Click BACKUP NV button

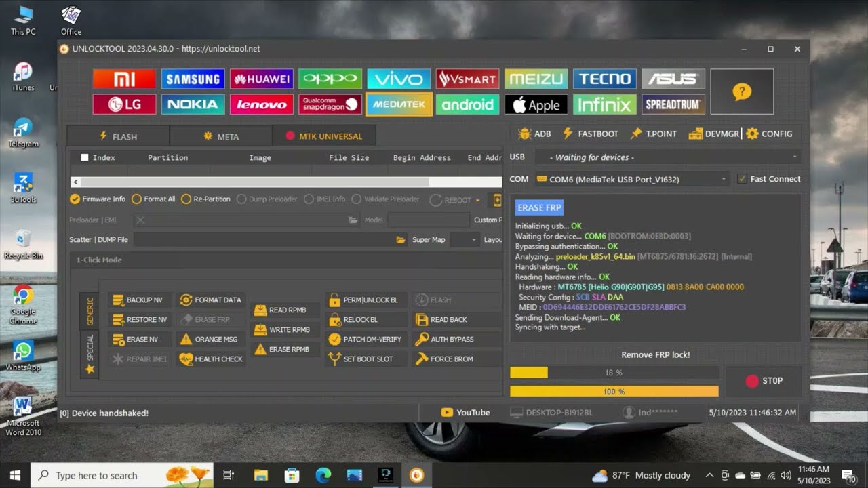click(138, 300)
